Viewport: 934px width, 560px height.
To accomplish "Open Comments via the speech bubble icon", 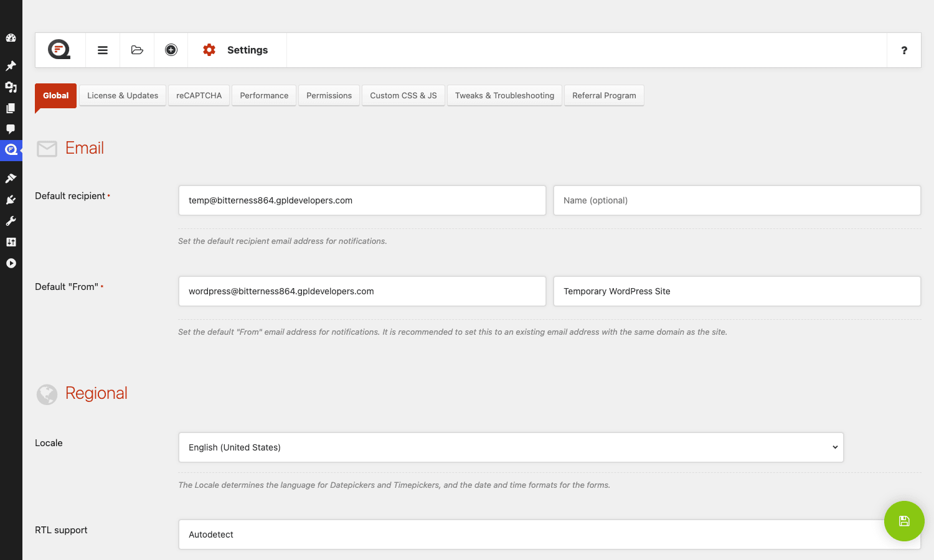I will coord(11,129).
